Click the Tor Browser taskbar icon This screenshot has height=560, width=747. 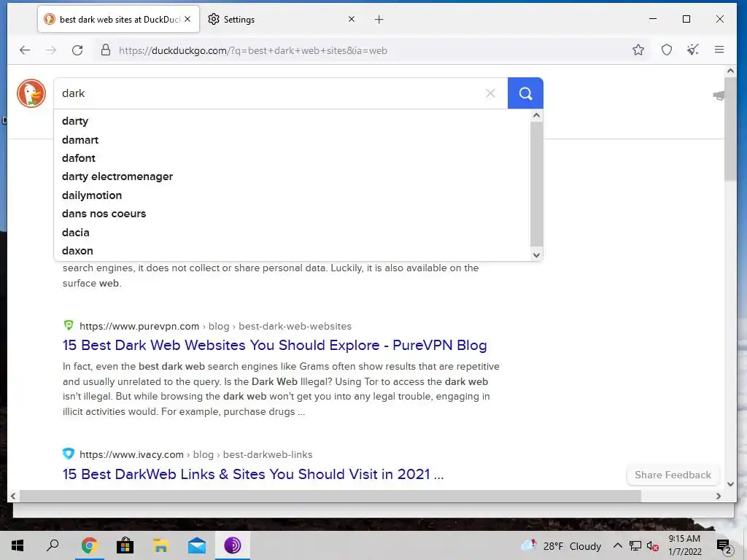click(x=233, y=545)
